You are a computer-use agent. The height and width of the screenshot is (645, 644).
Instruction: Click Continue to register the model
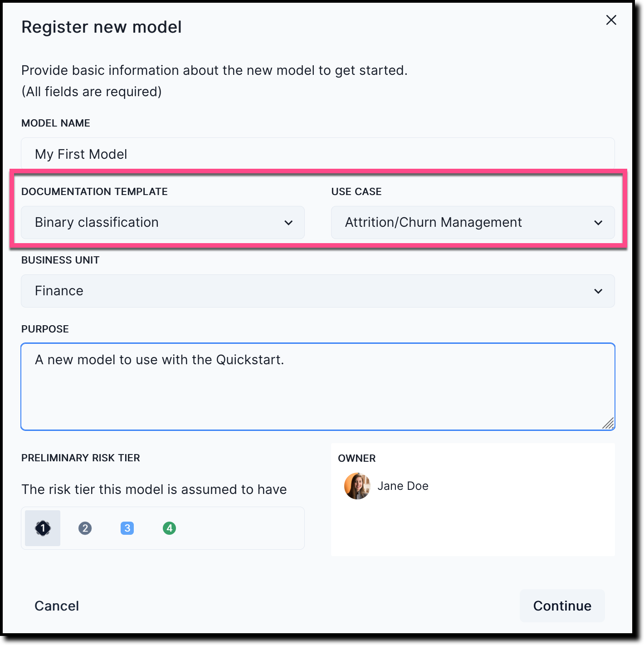click(x=562, y=606)
